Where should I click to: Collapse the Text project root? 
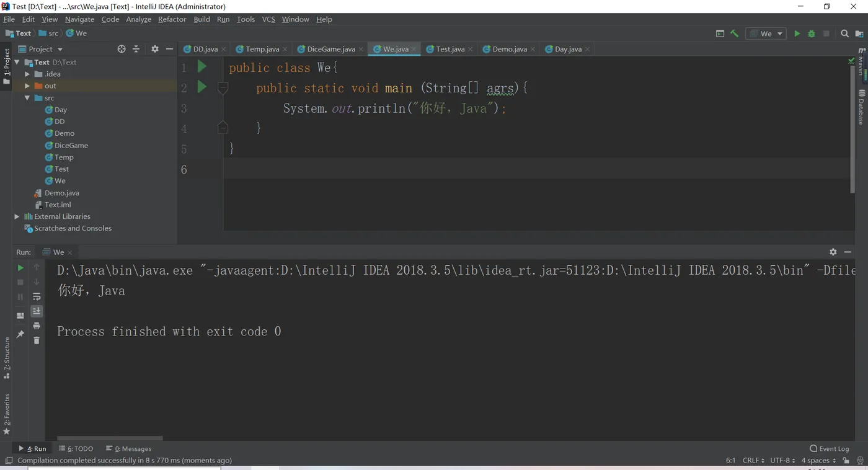tap(17, 62)
